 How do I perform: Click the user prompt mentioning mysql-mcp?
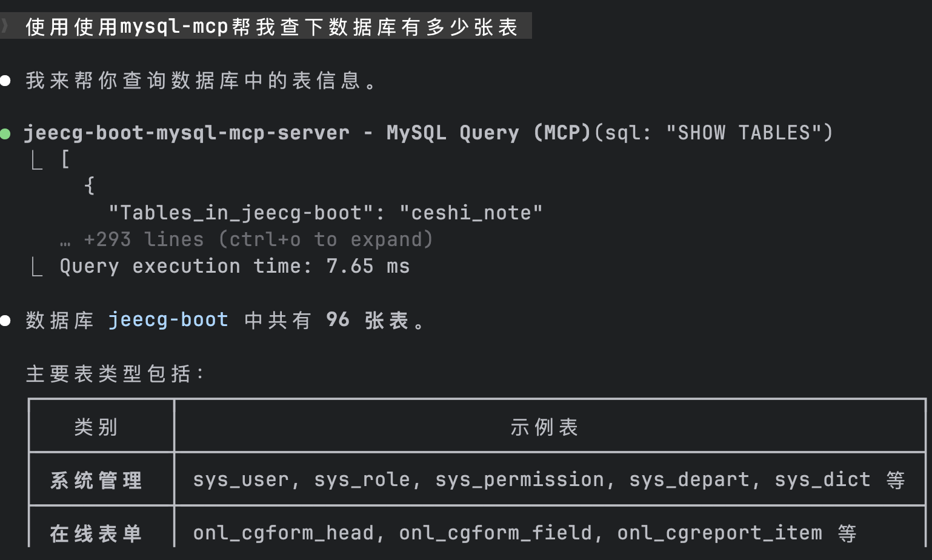tap(271, 27)
